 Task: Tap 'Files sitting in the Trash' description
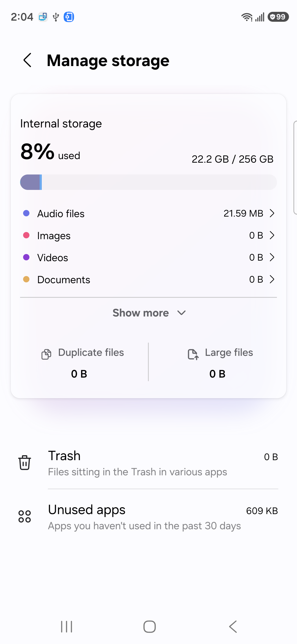(137, 472)
